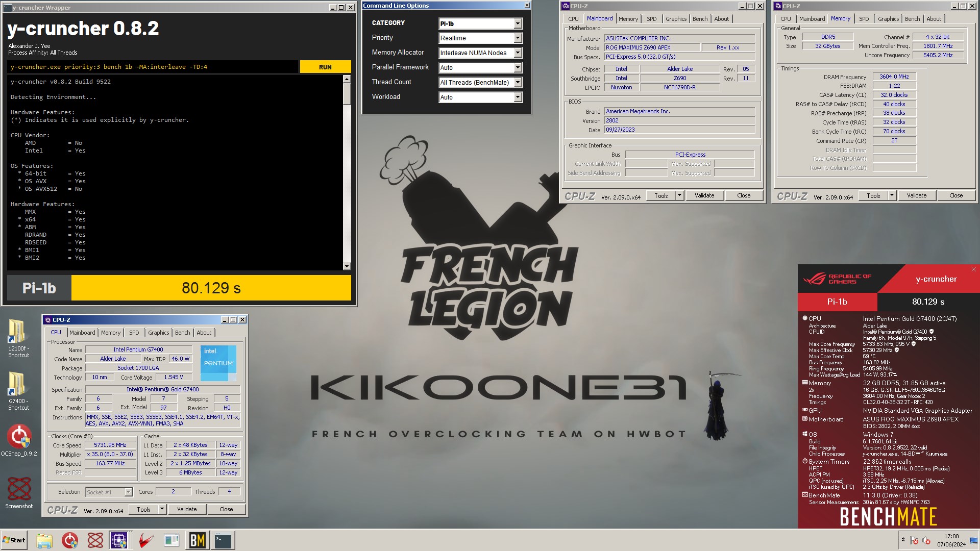Open the Parallel Framework dropdown
The image size is (980, 551).
click(x=518, y=68)
